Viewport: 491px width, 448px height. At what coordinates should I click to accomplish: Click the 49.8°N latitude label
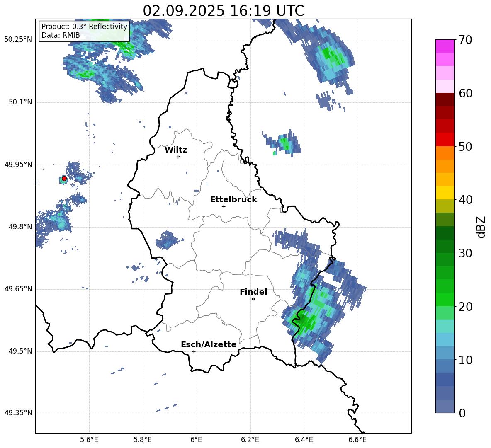pos(20,227)
